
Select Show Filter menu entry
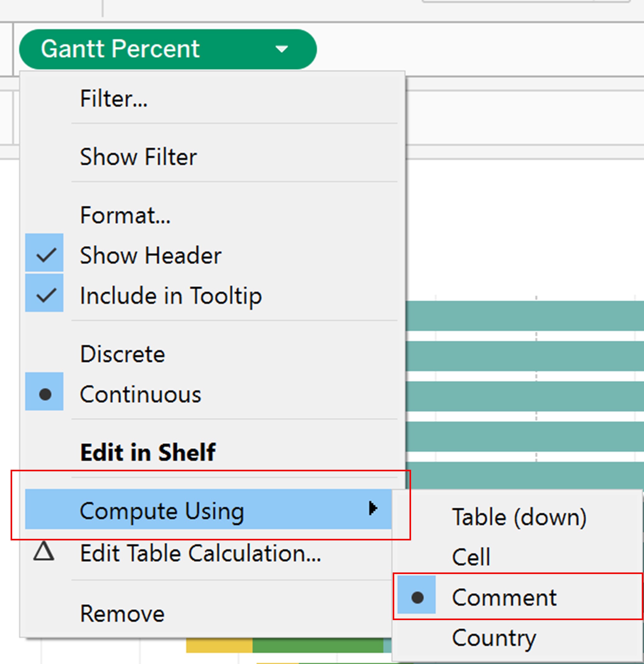[x=138, y=157]
